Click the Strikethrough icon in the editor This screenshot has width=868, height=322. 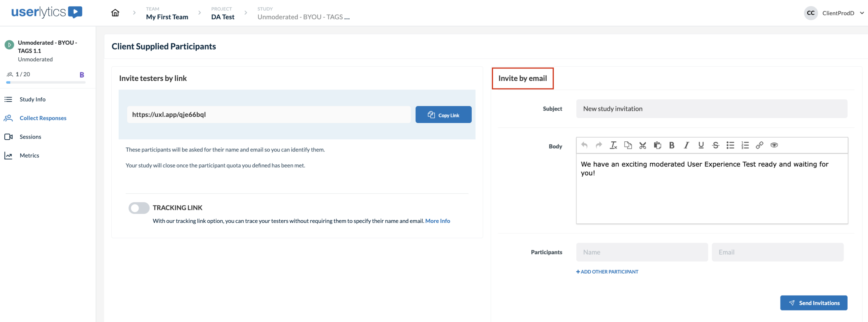tap(715, 145)
